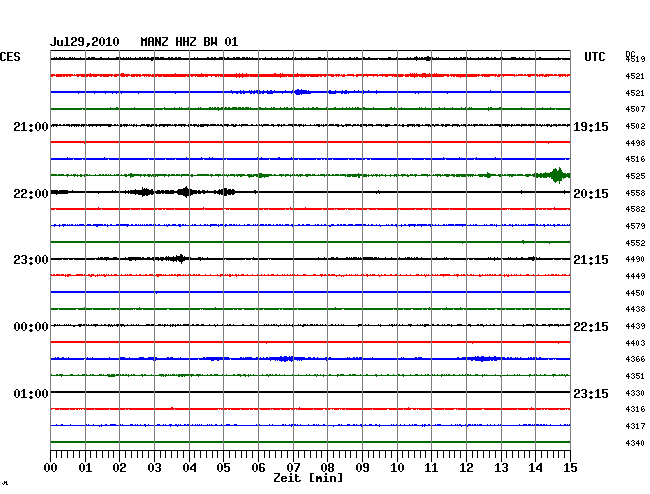Click the 20:15 UTC time label
Viewport: 650px width, 494px height.
pos(590,193)
